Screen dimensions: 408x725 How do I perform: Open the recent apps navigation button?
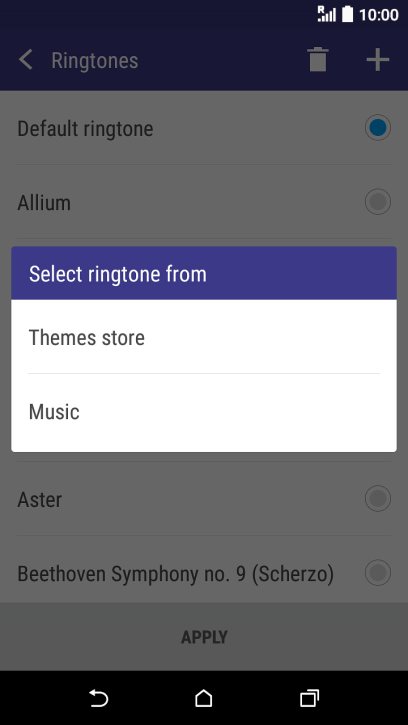[x=309, y=698]
